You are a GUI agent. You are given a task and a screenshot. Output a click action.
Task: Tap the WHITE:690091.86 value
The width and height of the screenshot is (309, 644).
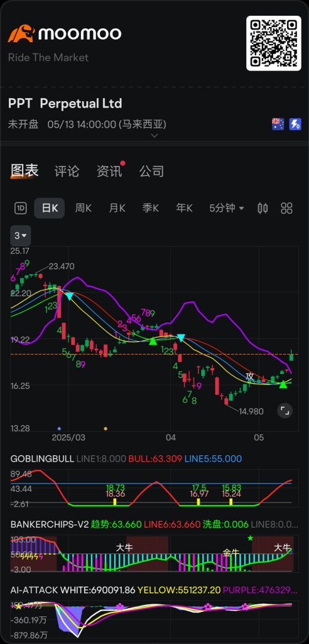pyautogui.click(x=98, y=590)
